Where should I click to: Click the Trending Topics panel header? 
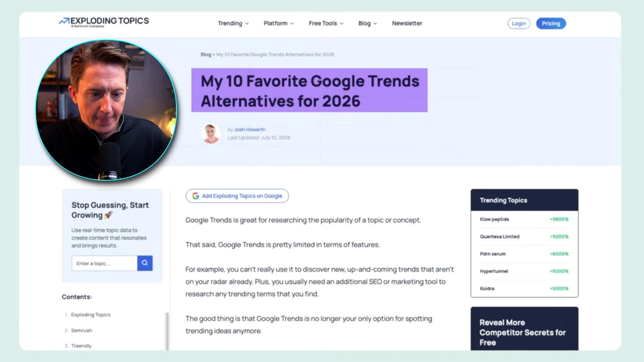coord(524,200)
